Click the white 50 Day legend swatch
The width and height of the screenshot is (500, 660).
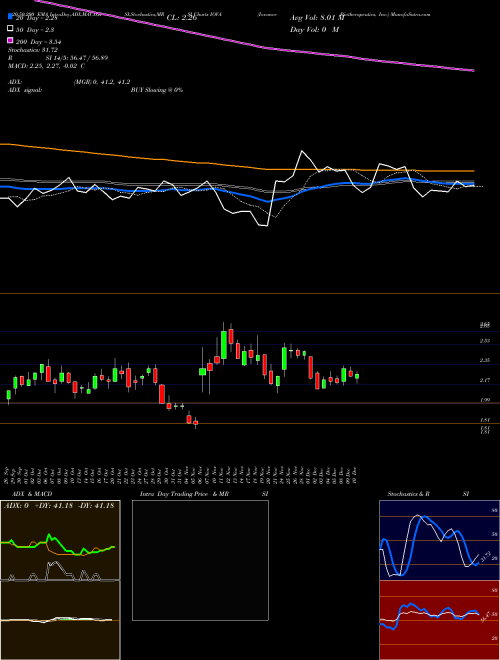click(10, 29)
